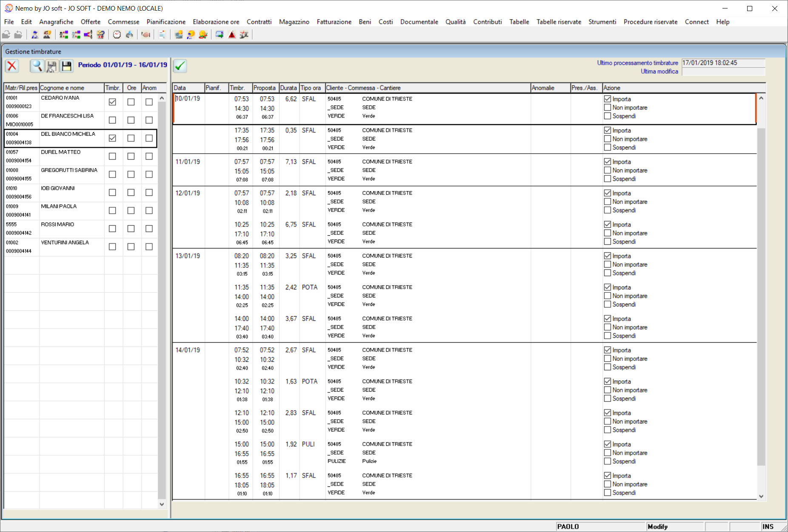The height and width of the screenshot is (532, 788).
Task: Check 'Non importare' for the 11/01/19 entry
Action: [x=608, y=170]
